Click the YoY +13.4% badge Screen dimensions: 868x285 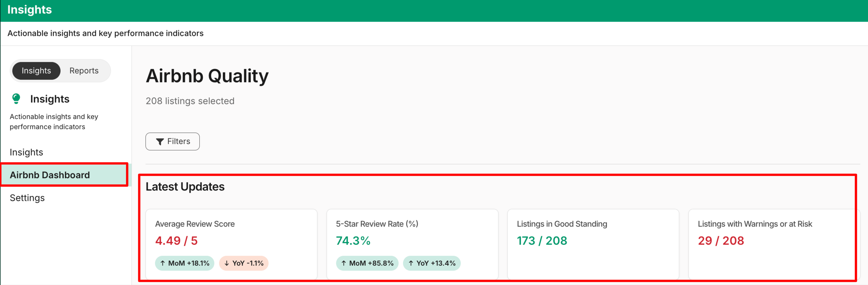(432, 263)
